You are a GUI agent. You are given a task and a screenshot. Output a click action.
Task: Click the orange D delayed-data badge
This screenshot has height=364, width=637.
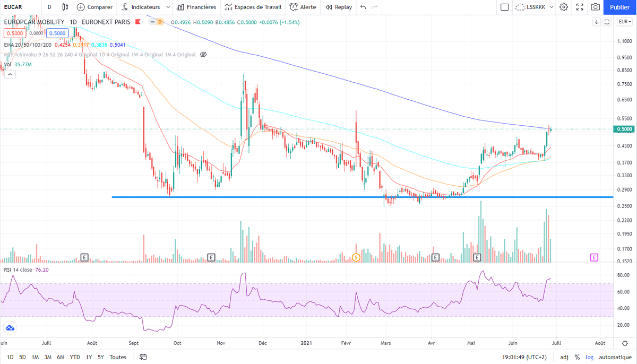tap(159, 22)
